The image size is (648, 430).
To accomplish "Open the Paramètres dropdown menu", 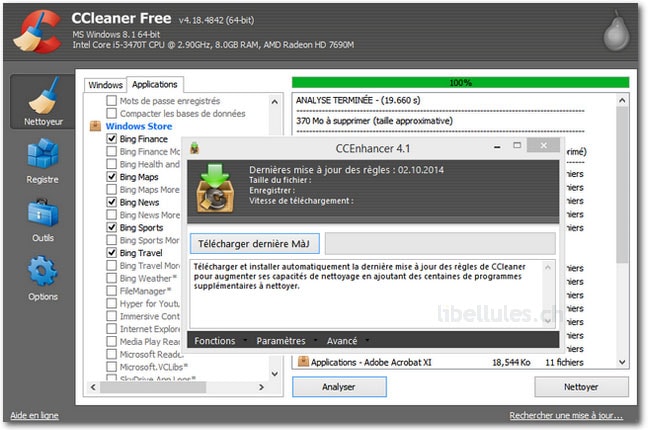I will [x=287, y=341].
